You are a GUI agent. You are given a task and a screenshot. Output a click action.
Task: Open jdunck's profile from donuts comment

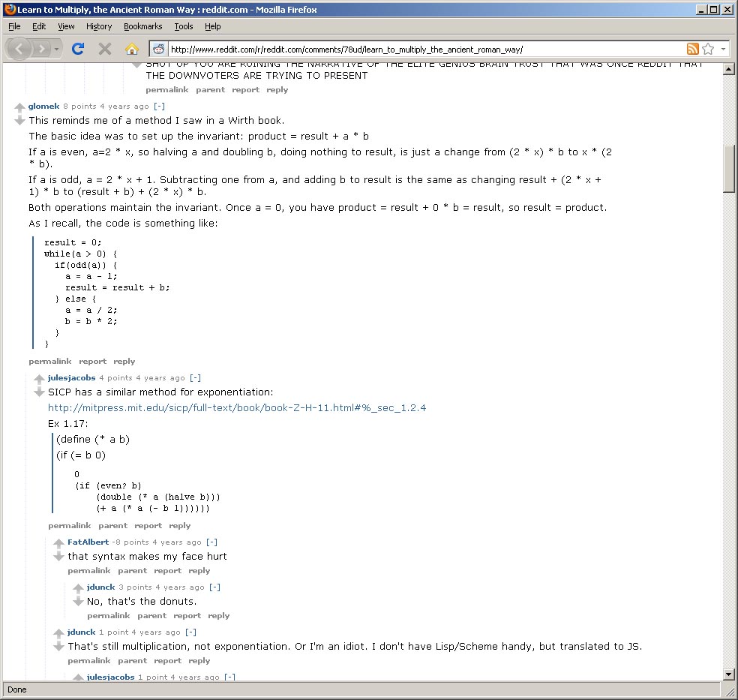click(x=100, y=587)
